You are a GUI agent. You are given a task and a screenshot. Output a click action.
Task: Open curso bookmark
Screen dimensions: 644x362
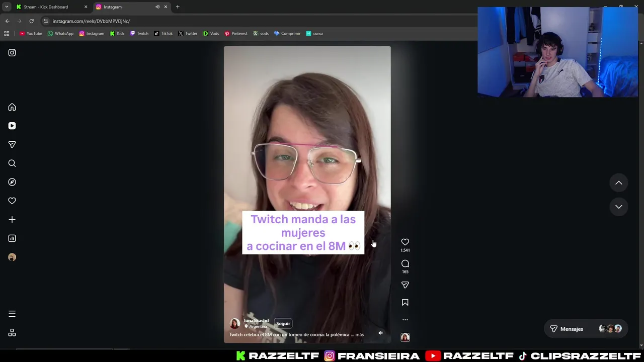coord(314,34)
